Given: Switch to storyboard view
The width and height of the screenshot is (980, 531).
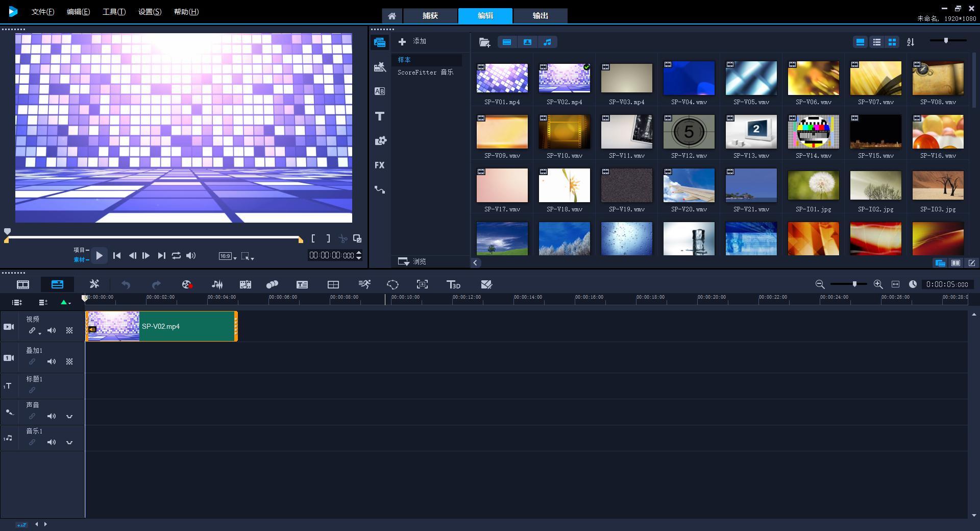Looking at the screenshot, I should point(23,284).
